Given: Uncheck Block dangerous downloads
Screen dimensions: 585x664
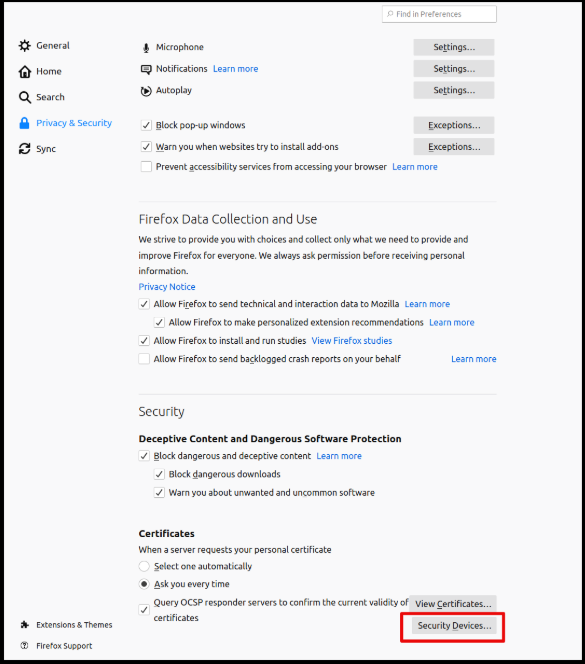Looking at the screenshot, I should pos(159,474).
